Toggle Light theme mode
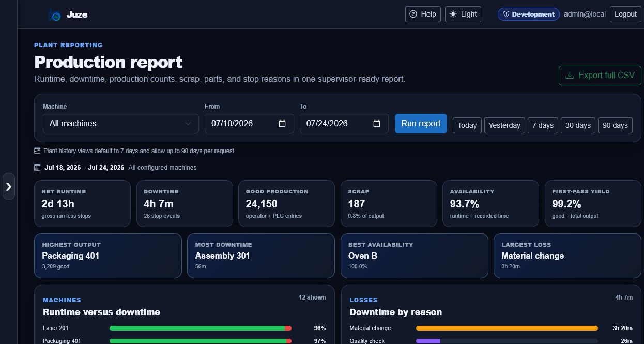The height and width of the screenshot is (344, 644). pos(463,14)
